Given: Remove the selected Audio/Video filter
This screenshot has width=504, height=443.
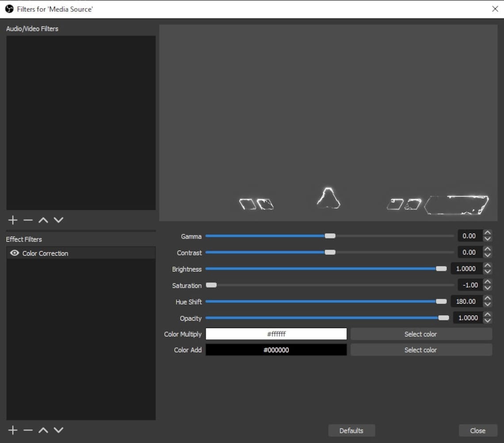Looking at the screenshot, I should [28, 220].
